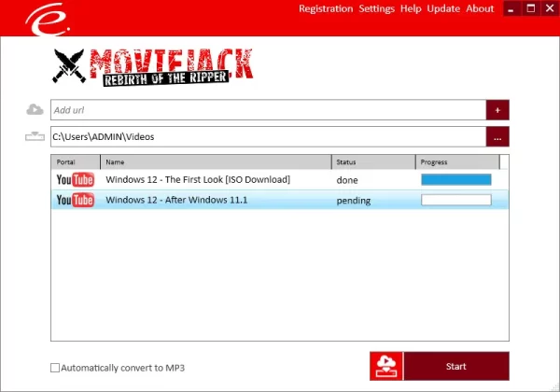Open the Update menu
This screenshot has height=392, width=560.
(x=443, y=8)
